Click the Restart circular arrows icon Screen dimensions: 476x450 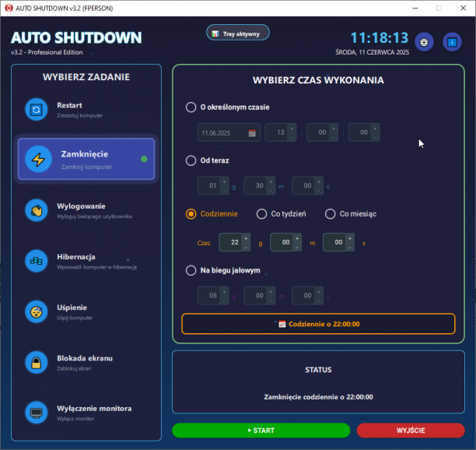[36, 110]
